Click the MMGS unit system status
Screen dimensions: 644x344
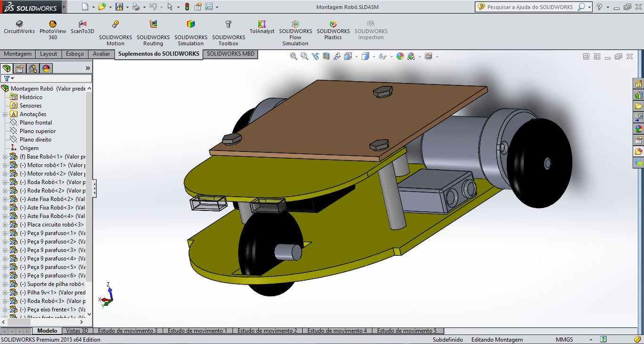564,340
